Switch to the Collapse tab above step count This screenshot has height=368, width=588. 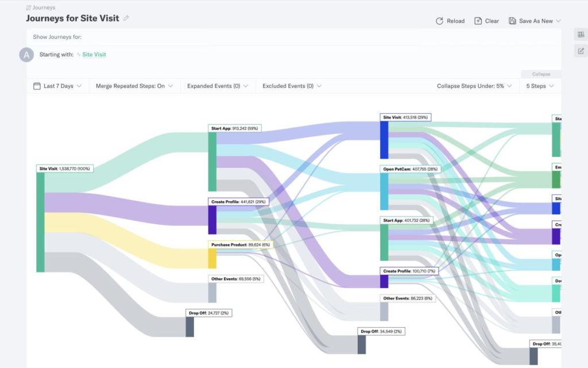coord(540,74)
